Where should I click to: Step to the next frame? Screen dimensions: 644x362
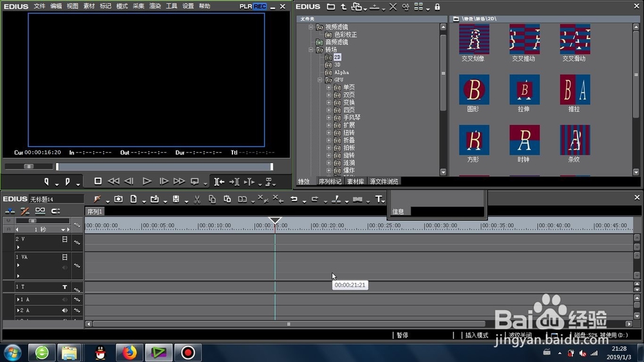(164, 181)
